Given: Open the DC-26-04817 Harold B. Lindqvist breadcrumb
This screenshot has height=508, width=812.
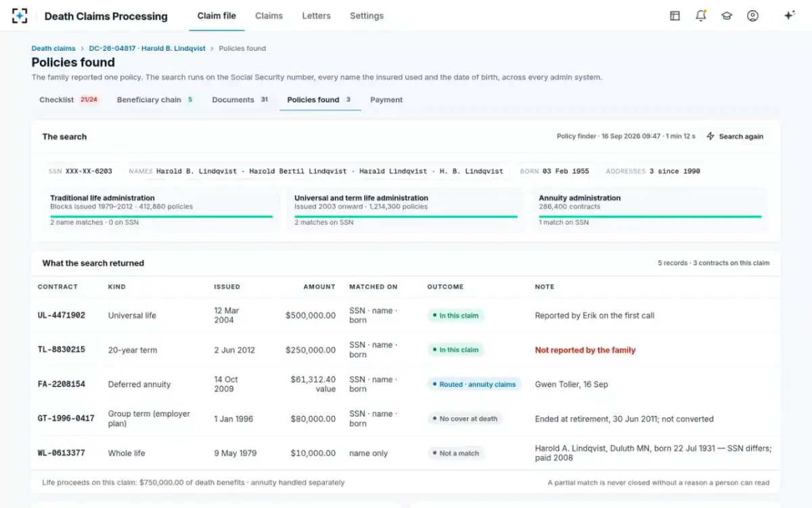Looking at the screenshot, I should tap(148, 49).
